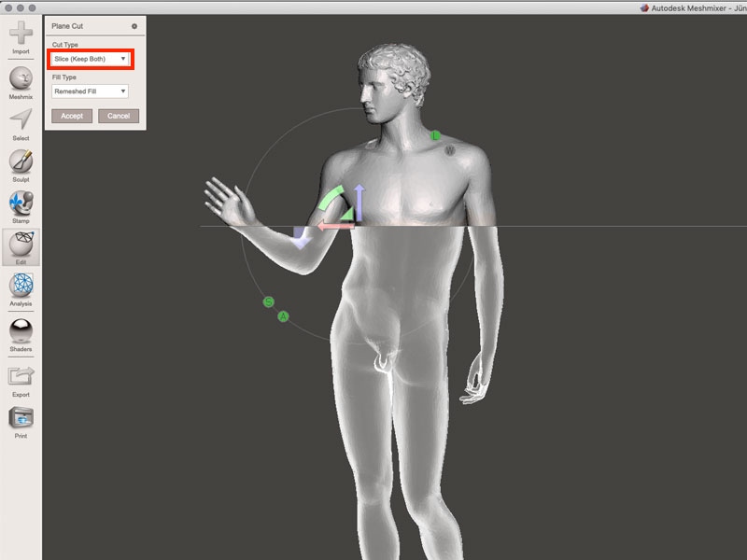
Task: Click the green rotation arc handle
Action: coord(331,198)
